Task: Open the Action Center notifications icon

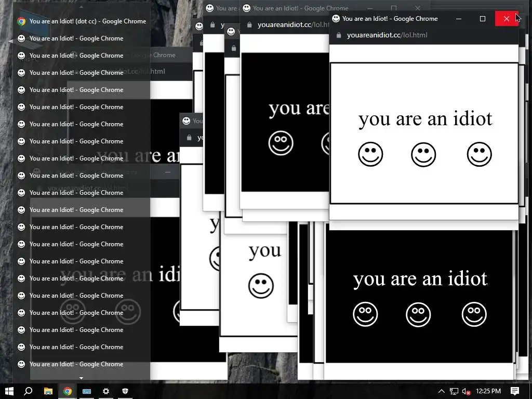Action: (x=515, y=391)
